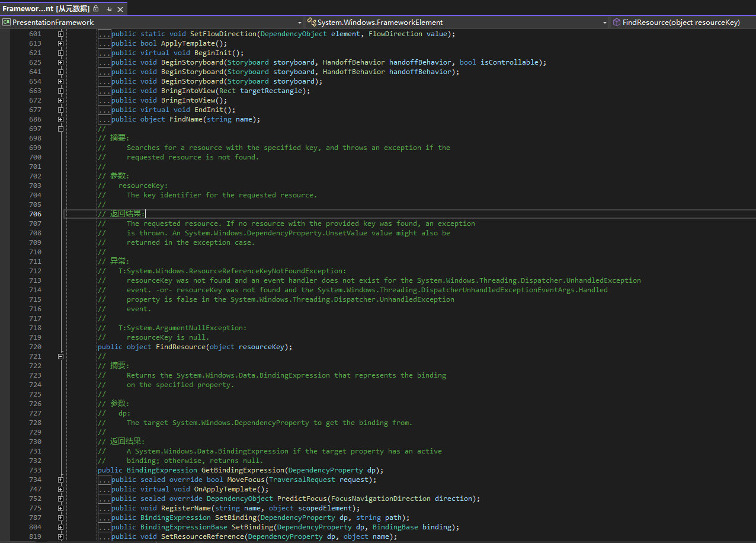Click the C# project icon beside PresentationFramework
The width and height of the screenshot is (756, 543).
coord(6,22)
